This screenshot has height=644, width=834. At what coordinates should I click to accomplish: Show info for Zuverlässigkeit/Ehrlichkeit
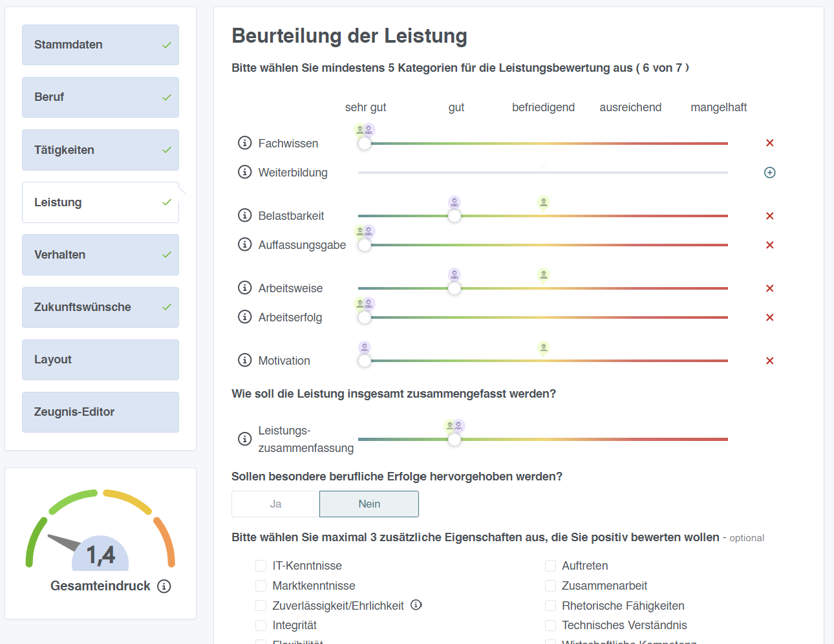pos(416,605)
